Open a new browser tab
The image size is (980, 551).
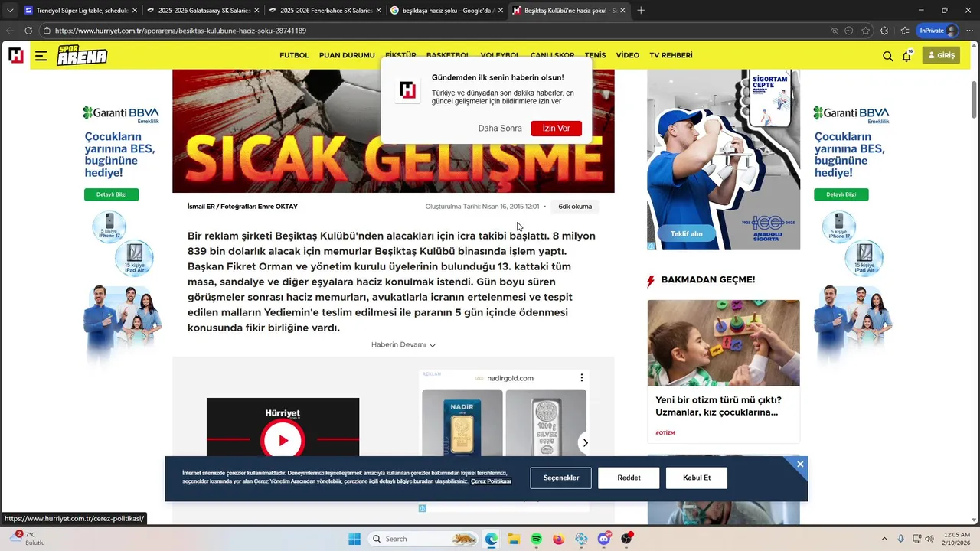point(641,11)
